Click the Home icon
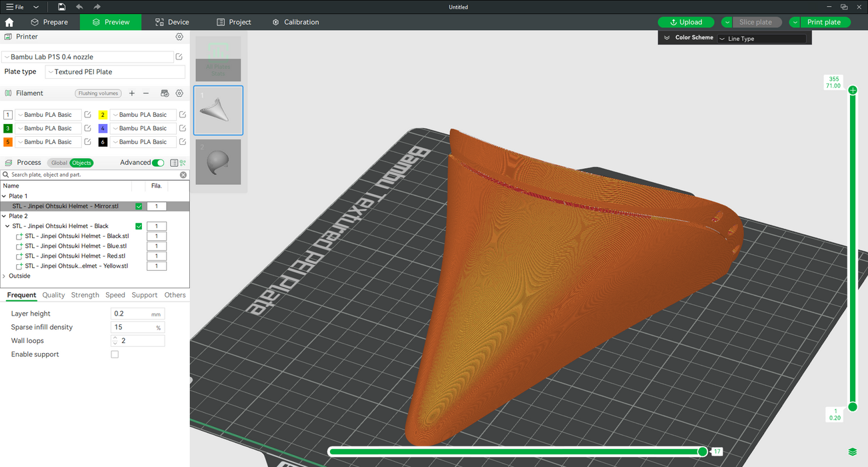The width and height of the screenshot is (868, 467). (9, 22)
